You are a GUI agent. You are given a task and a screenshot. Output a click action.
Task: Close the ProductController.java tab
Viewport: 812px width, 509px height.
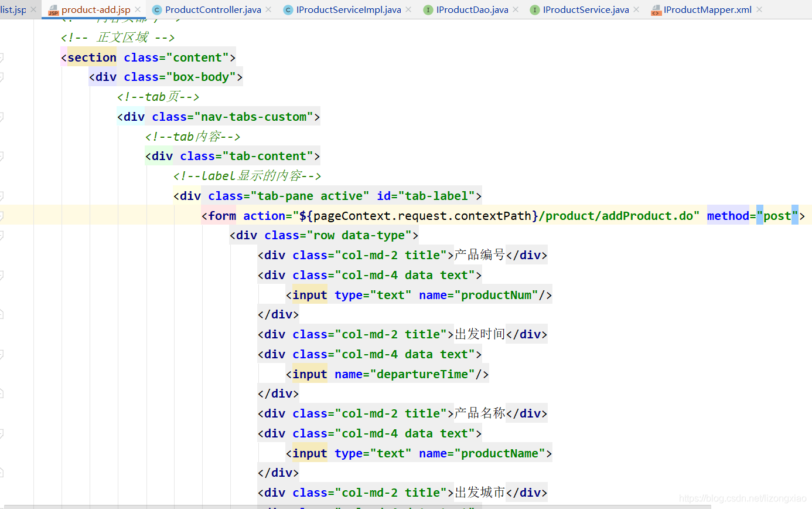click(268, 10)
